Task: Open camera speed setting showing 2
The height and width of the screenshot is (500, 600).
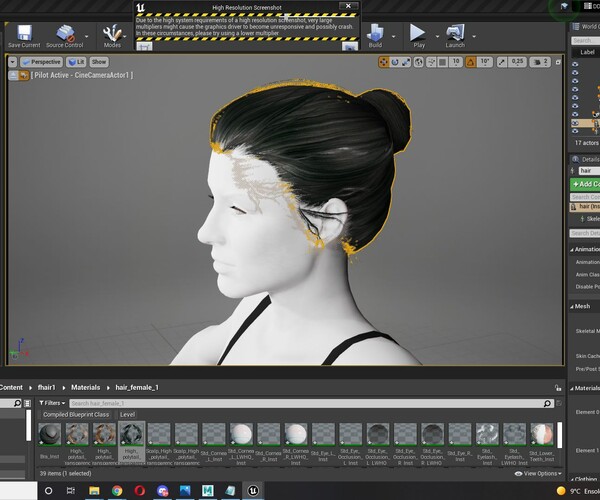Action: (540, 62)
